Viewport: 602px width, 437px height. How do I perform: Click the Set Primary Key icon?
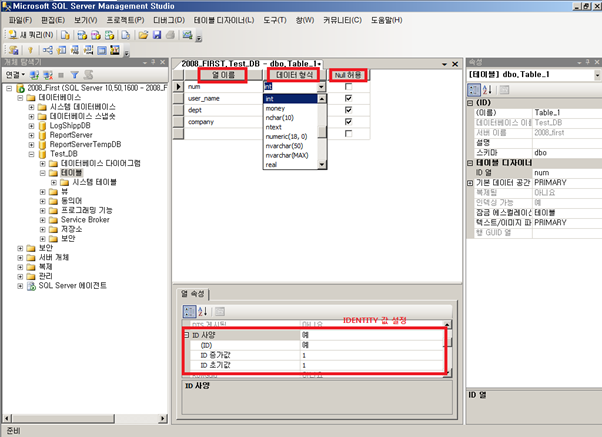[x=30, y=50]
